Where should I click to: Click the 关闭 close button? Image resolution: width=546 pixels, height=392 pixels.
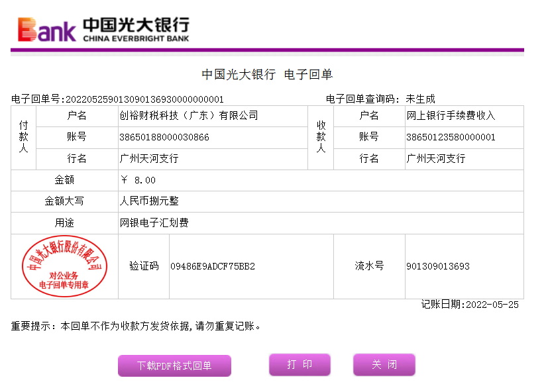coord(384,365)
